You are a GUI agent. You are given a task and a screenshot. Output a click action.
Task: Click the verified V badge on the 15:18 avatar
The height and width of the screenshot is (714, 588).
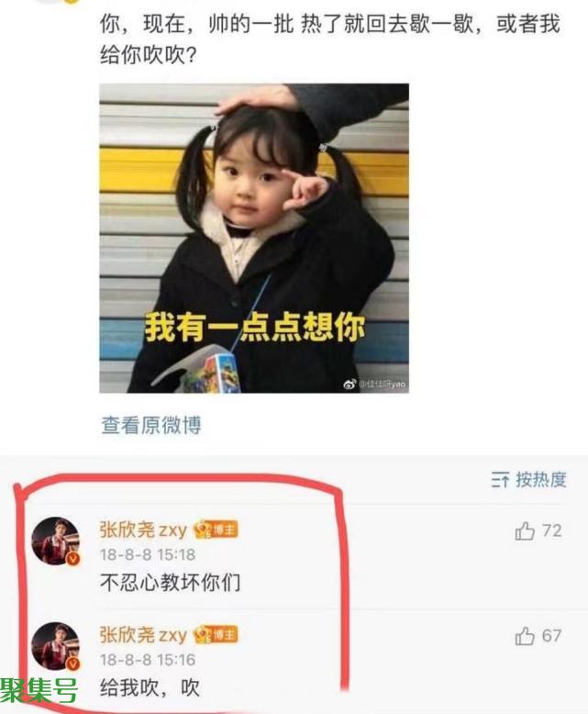pyautogui.click(x=72, y=559)
